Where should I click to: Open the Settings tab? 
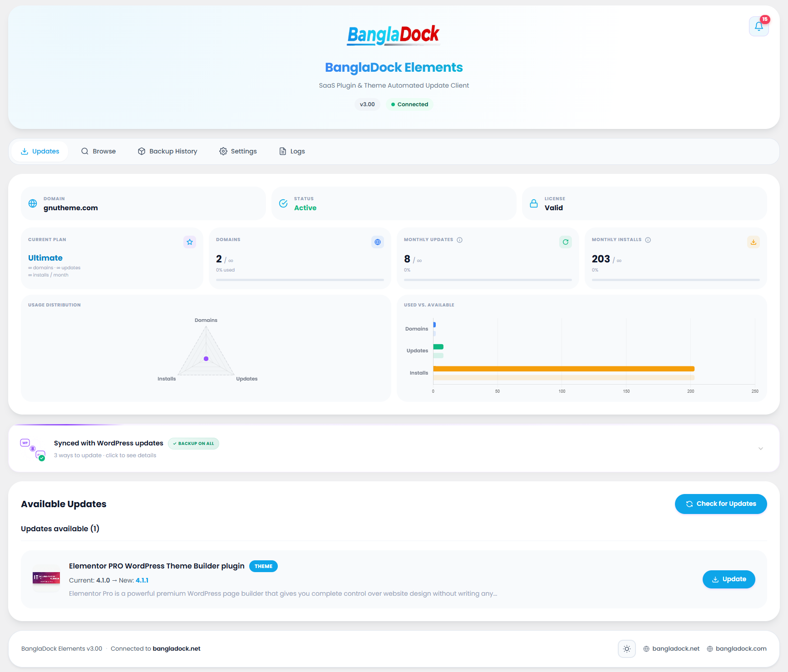click(x=238, y=151)
